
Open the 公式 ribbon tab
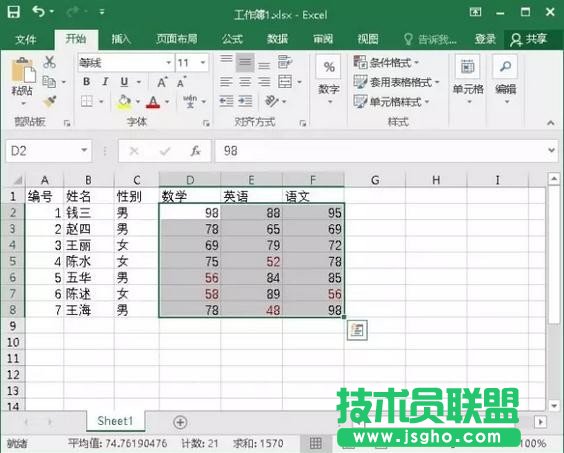[232, 39]
